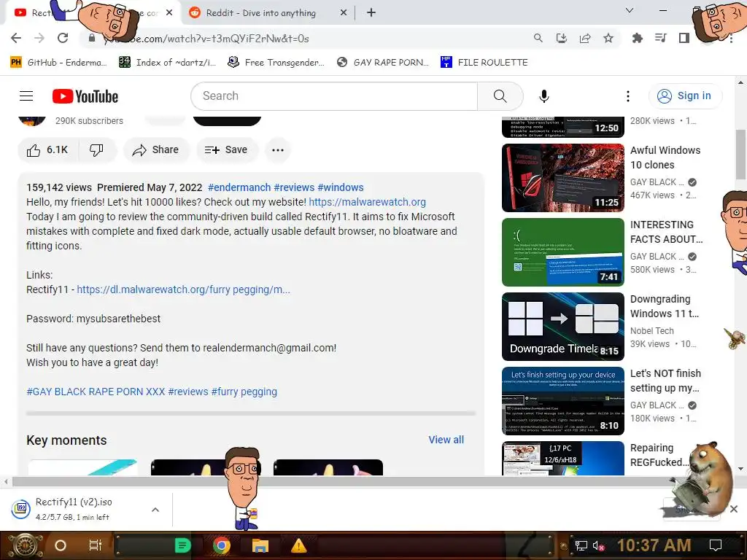Save the video to a playlist
Image resolution: width=747 pixels, height=560 pixels.
(x=226, y=150)
